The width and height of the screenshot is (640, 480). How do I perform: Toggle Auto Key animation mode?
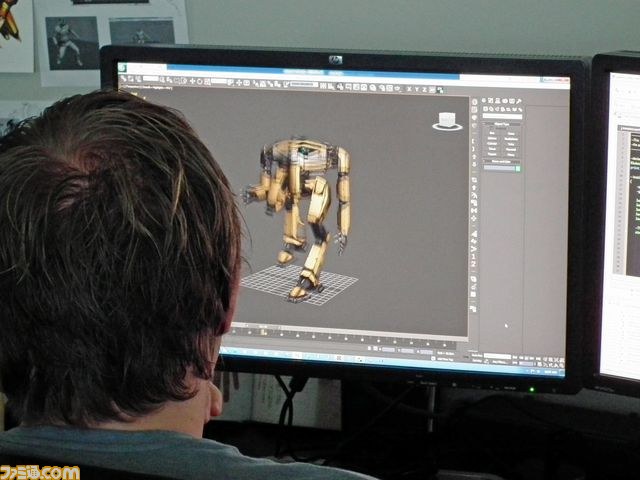point(477,355)
